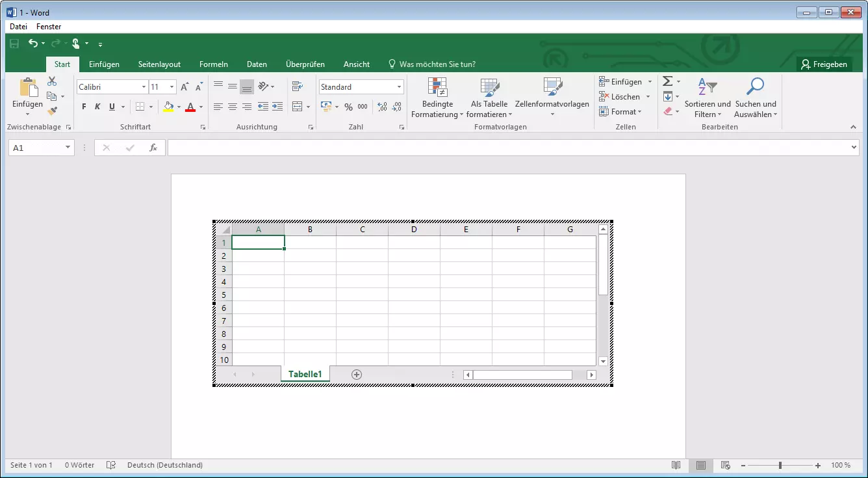Remove a decimal place
The width and height of the screenshot is (868, 478).
396,107
